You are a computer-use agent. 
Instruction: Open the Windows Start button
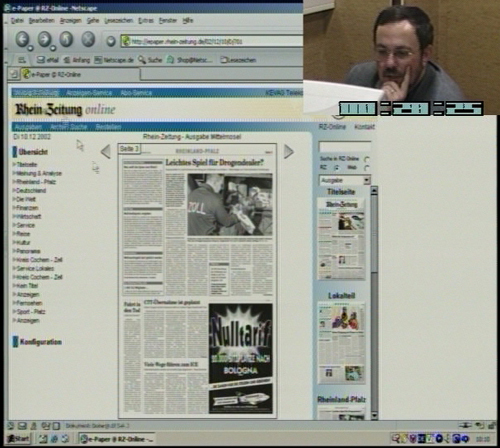click(x=18, y=438)
